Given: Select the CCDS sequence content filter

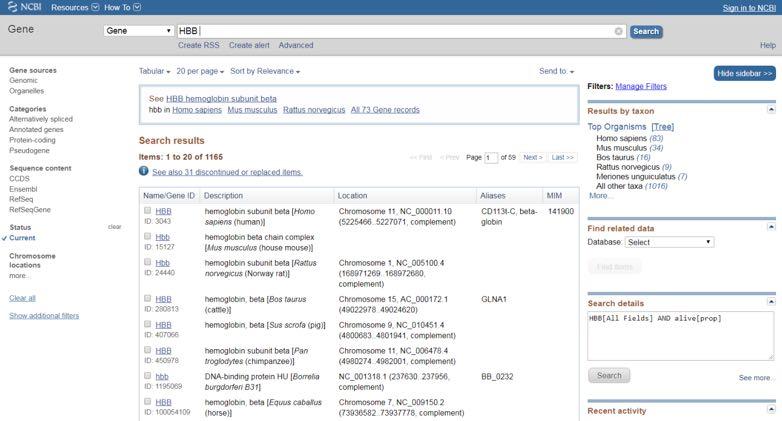Looking at the screenshot, I should pyautogui.click(x=19, y=179).
